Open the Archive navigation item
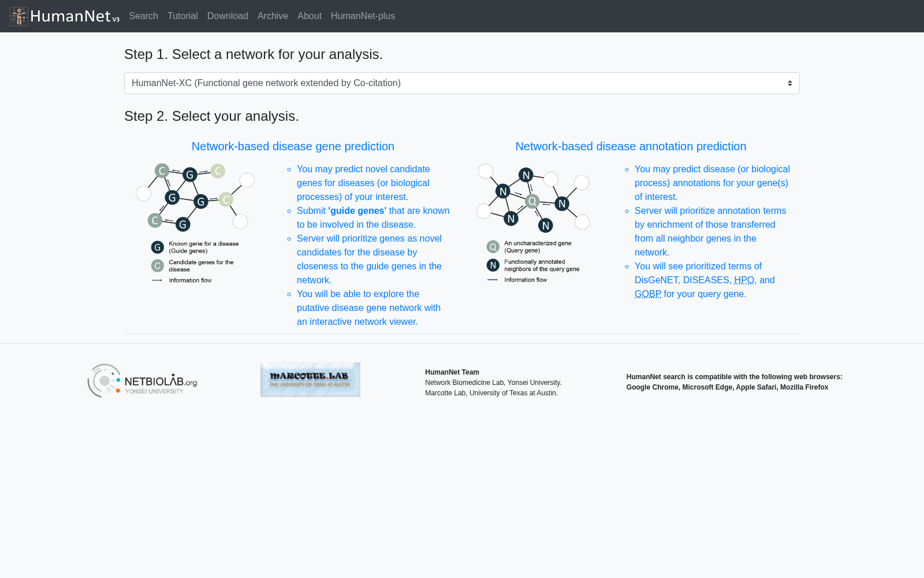The height and width of the screenshot is (578, 924). click(273, 16)
